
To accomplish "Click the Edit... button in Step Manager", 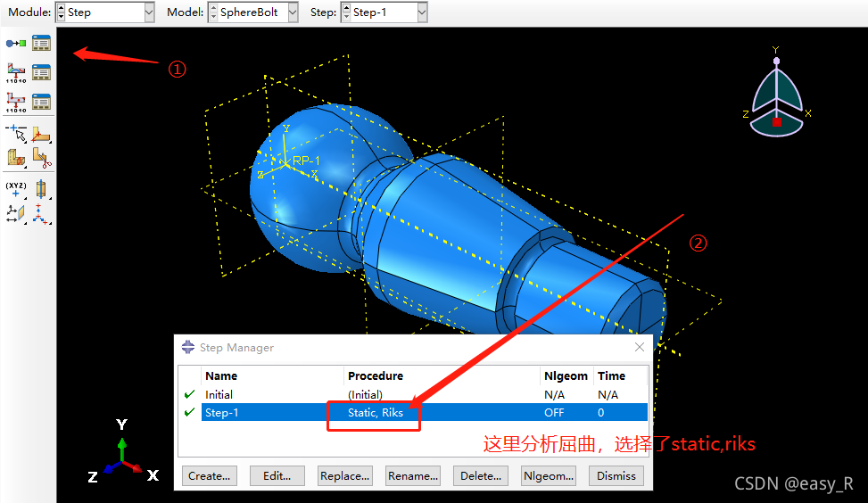I will click(x=277, y=476).
